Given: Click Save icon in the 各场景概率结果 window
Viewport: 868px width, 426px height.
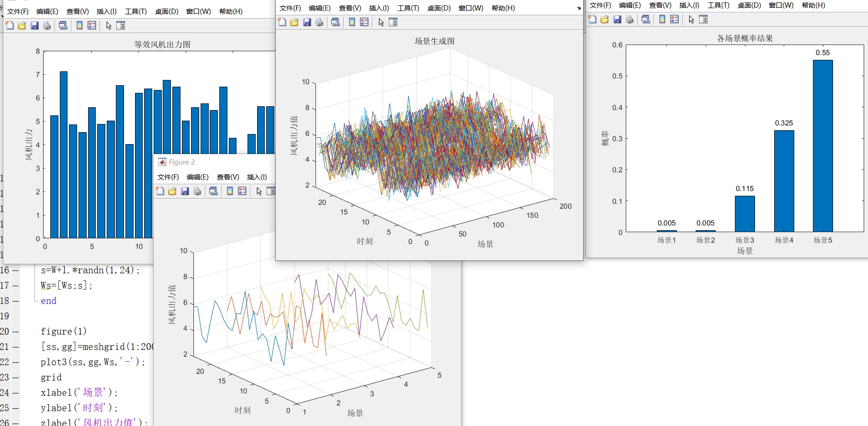Looking at the screenshot, I should pos(617,19).
